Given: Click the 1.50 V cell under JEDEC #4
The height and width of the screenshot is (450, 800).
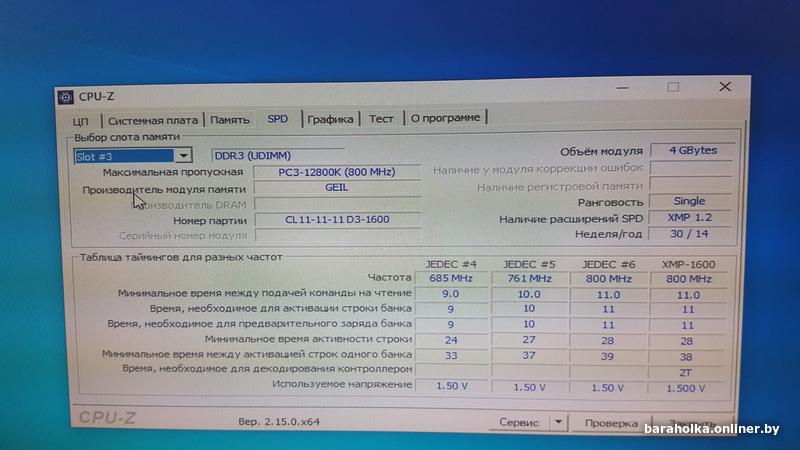Looking at the screenshot, I should pyautogui.click(x=452, y=386).
